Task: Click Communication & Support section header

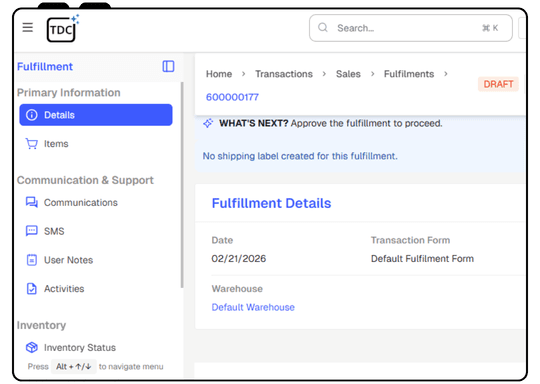Action: point(85,180)
